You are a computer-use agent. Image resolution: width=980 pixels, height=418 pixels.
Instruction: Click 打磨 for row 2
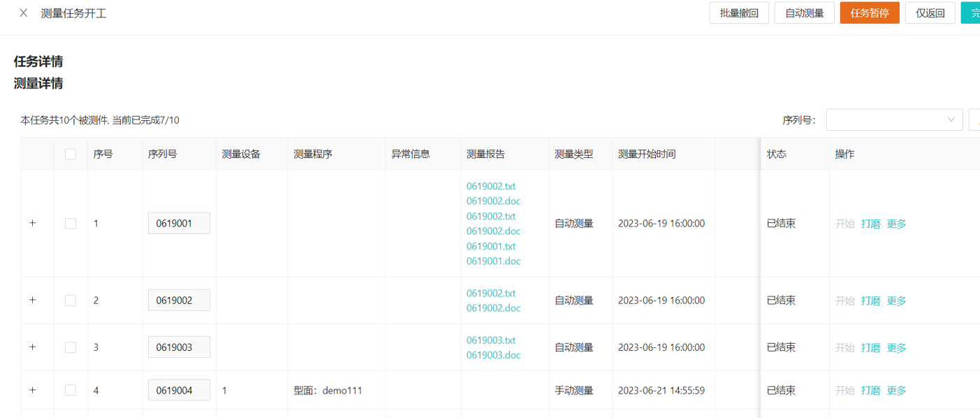(870, 301)
